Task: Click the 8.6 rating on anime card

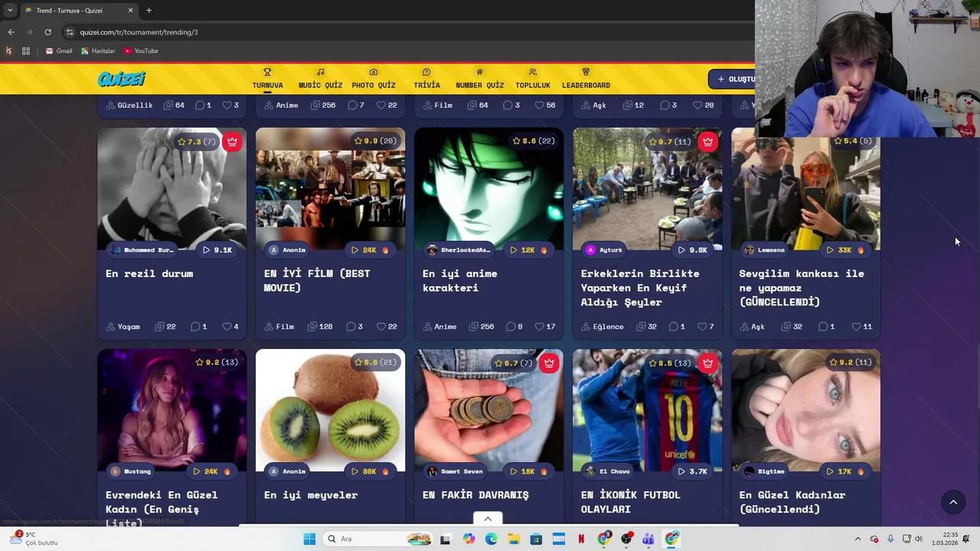Action: (x=534, y=141)
